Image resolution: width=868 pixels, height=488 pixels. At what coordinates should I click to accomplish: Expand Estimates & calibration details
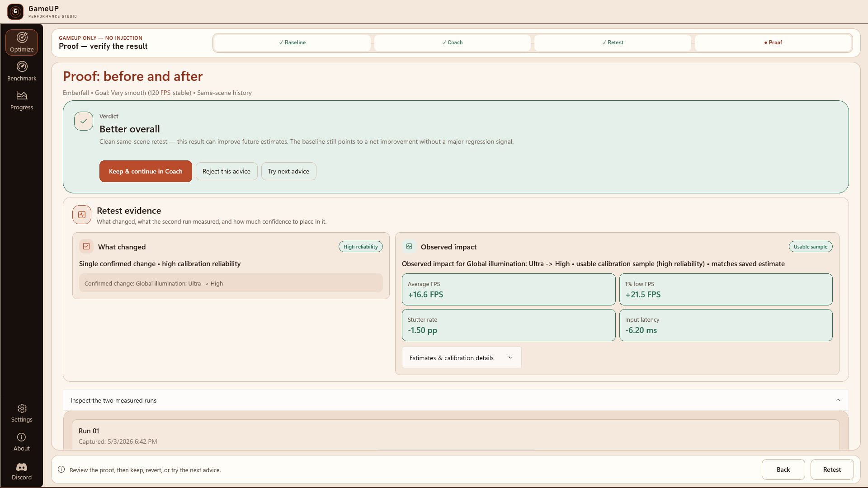(x=462, y=357)
